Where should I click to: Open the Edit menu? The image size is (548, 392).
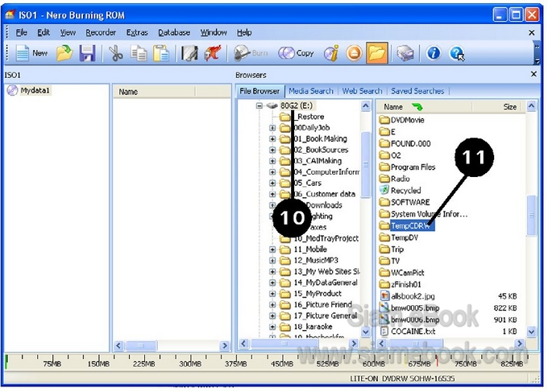(44, 32)
